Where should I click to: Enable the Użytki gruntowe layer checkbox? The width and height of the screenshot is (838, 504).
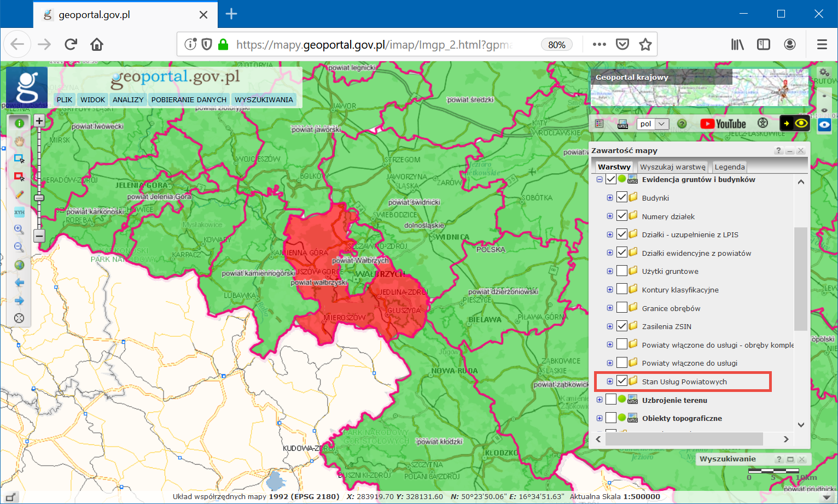click(622, 271)
